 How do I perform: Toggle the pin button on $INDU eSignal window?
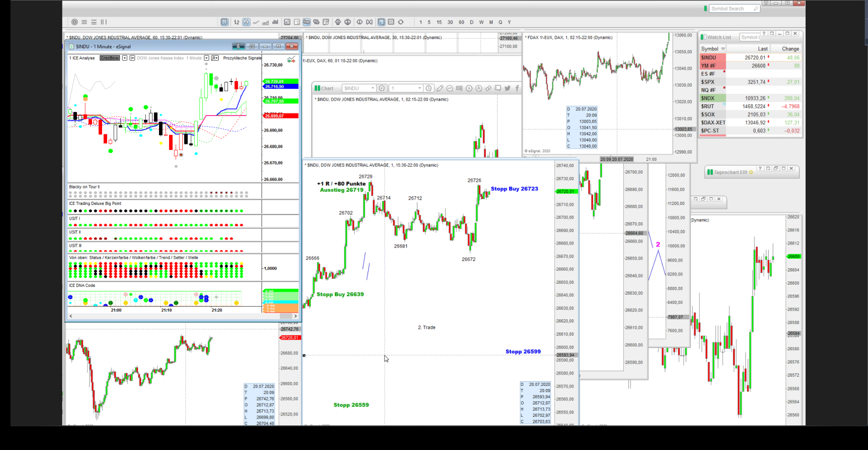(x=238, y=46)
